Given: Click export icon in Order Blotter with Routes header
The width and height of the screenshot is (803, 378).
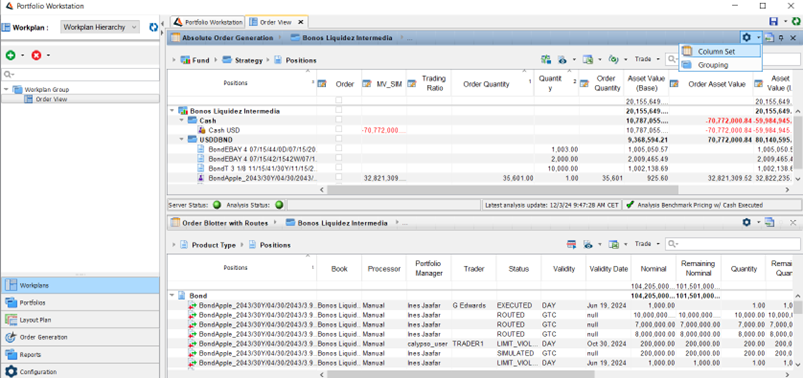Looking at the screenshot, I should [769, 222].
